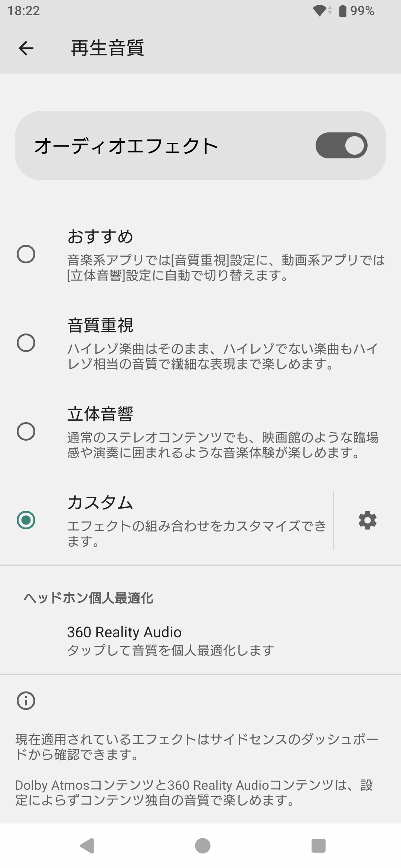
Task: Toggle the オーディオエフェクト switch
Action: (341, 145)
